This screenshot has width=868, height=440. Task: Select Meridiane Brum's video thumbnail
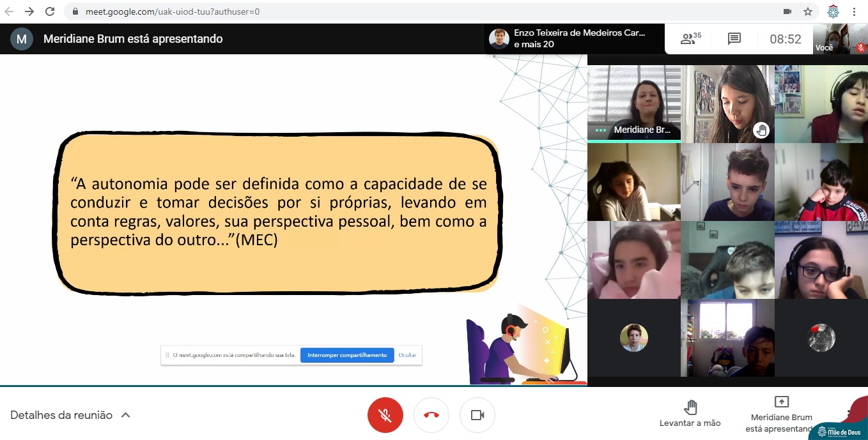(634, 102)
